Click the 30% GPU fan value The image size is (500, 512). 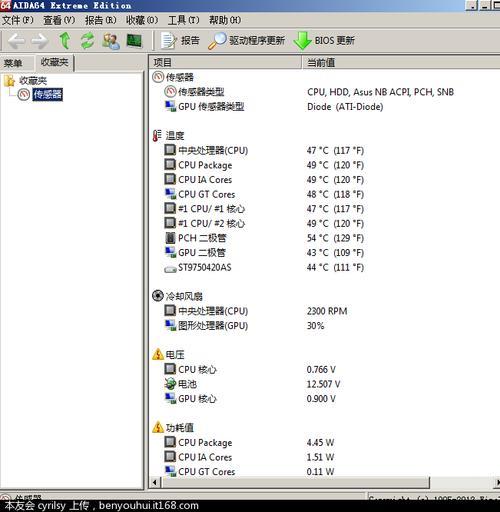315,326
